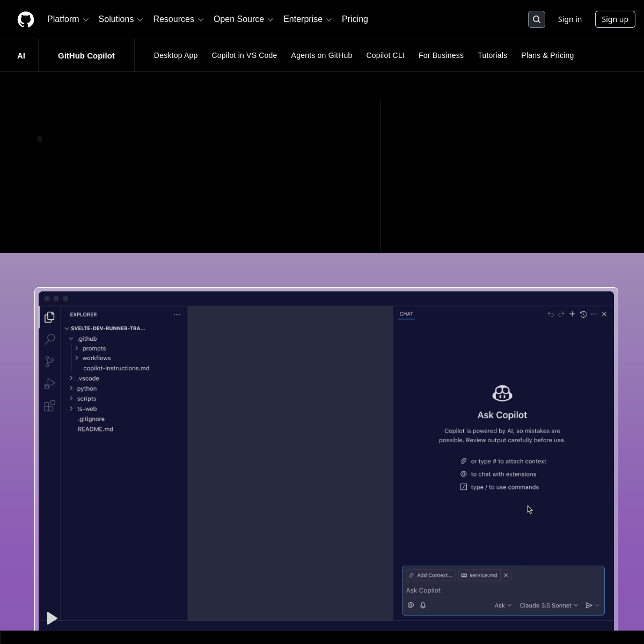
Task: Open the Claude 3.5 Sonnet model dropdown
Action: point(548,605)
